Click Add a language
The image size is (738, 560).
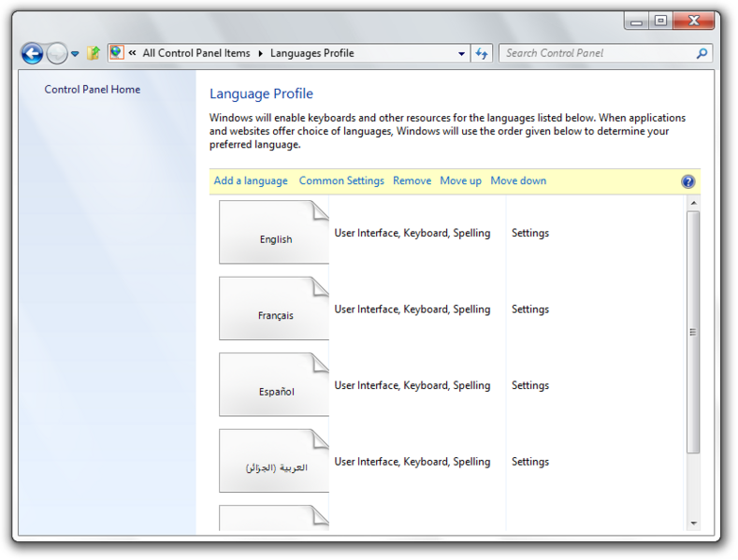coord(251,181)
